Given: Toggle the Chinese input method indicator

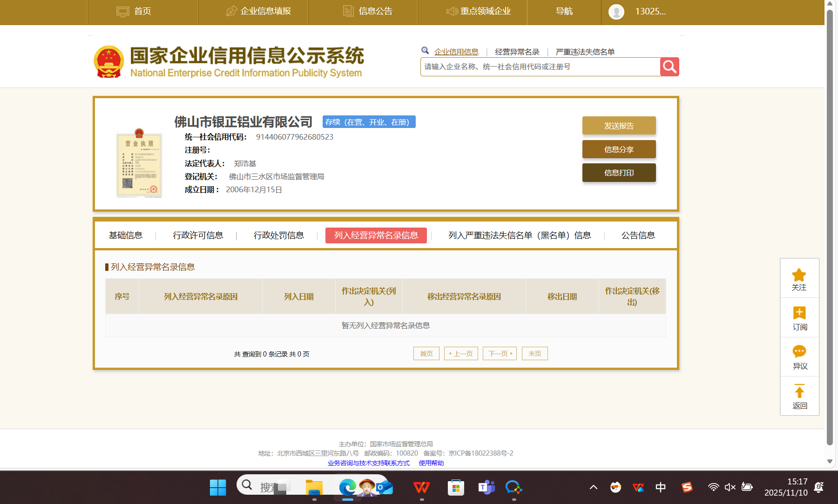Looking at the screenshot, I should [x=660, y=487].
